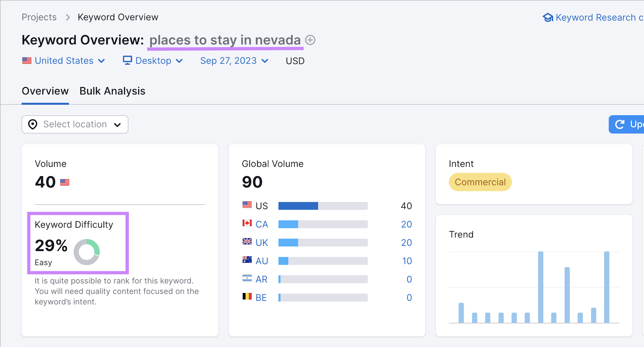Click the Commercial intent badge

[480, 182]
